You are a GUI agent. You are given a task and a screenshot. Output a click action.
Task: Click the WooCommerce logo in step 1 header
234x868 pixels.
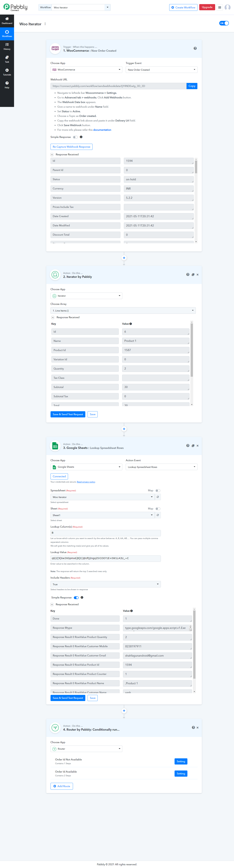point(55,49)
